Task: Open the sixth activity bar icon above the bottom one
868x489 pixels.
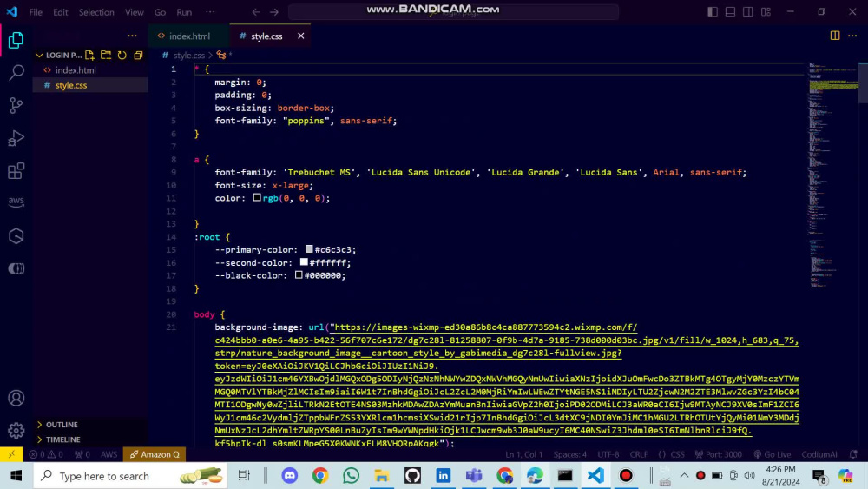Action: pos(16,236)
